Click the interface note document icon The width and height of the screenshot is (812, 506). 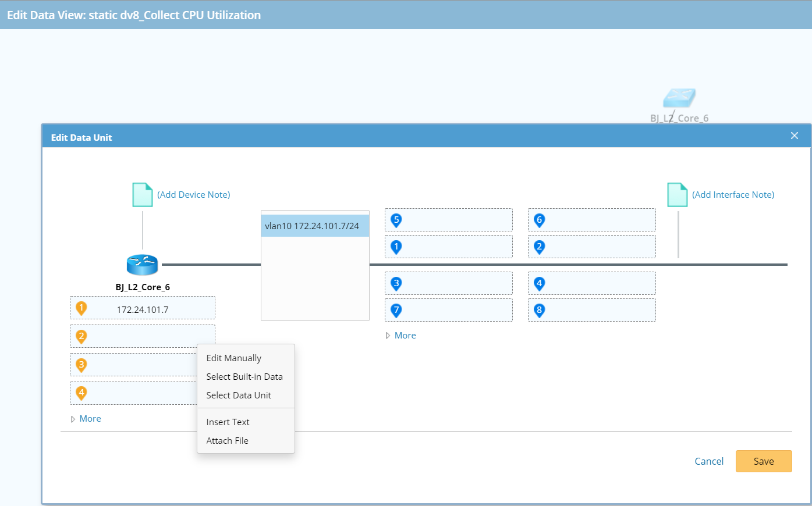pos(677,195)
